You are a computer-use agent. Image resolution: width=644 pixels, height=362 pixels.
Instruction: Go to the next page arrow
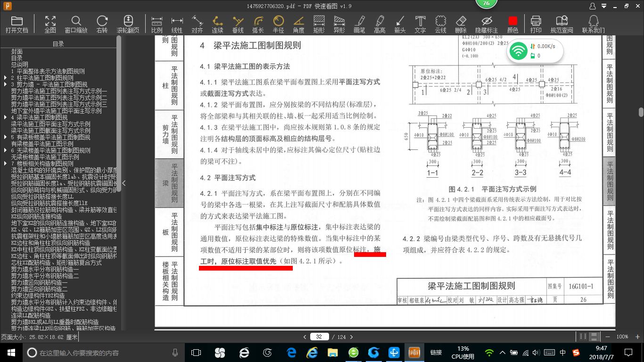[351, 337]
